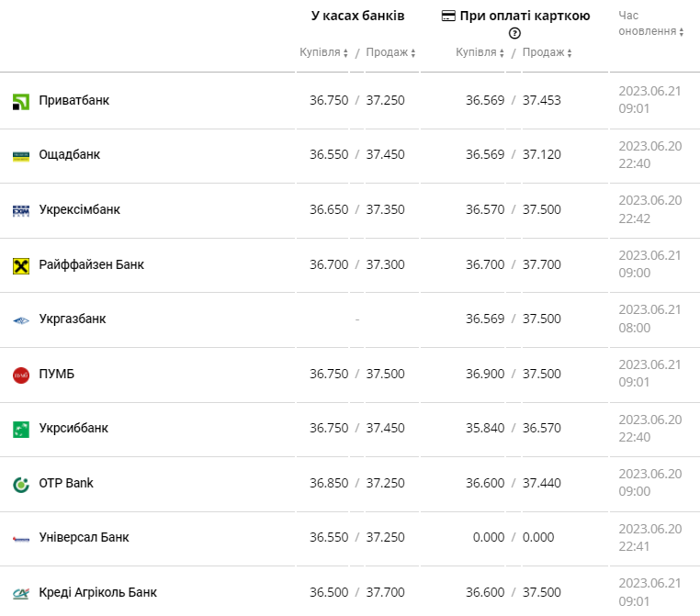Click the Укргазбанк logo icon

21,320
